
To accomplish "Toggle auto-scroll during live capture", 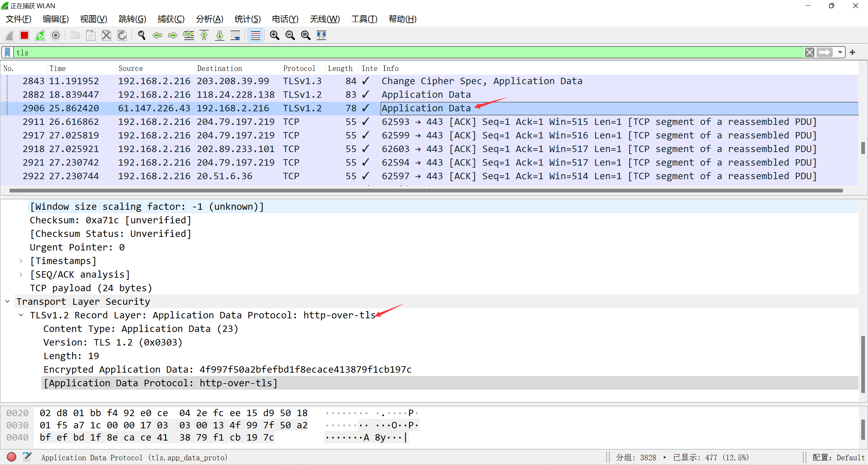I will pos(235,35).
